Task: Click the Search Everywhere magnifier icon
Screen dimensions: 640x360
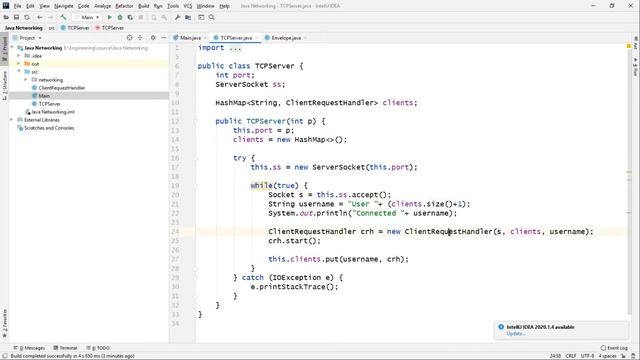Action: point(211,18)
